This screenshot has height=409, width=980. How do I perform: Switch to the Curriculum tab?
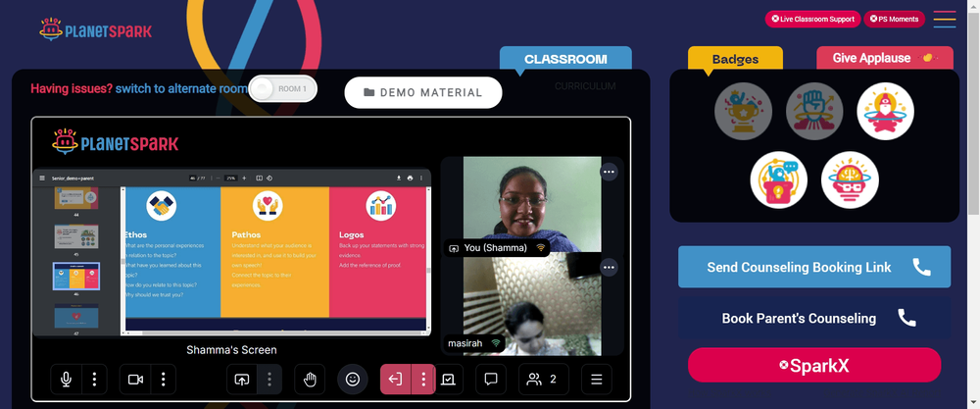585,86
